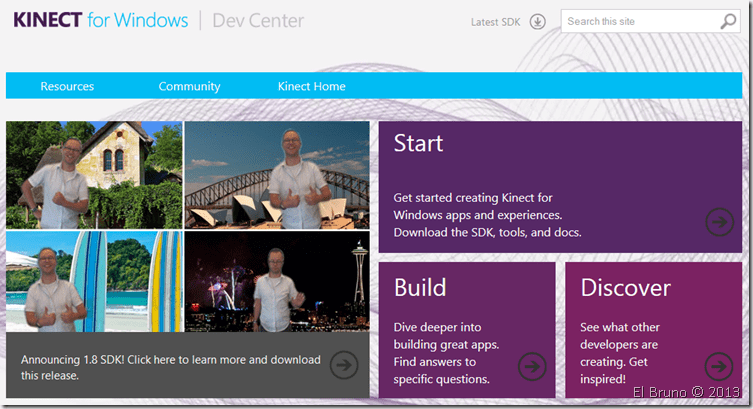This screenshot has height=409, width=753.
Task: Open the stone house background thumbnail
Action: 94,175
